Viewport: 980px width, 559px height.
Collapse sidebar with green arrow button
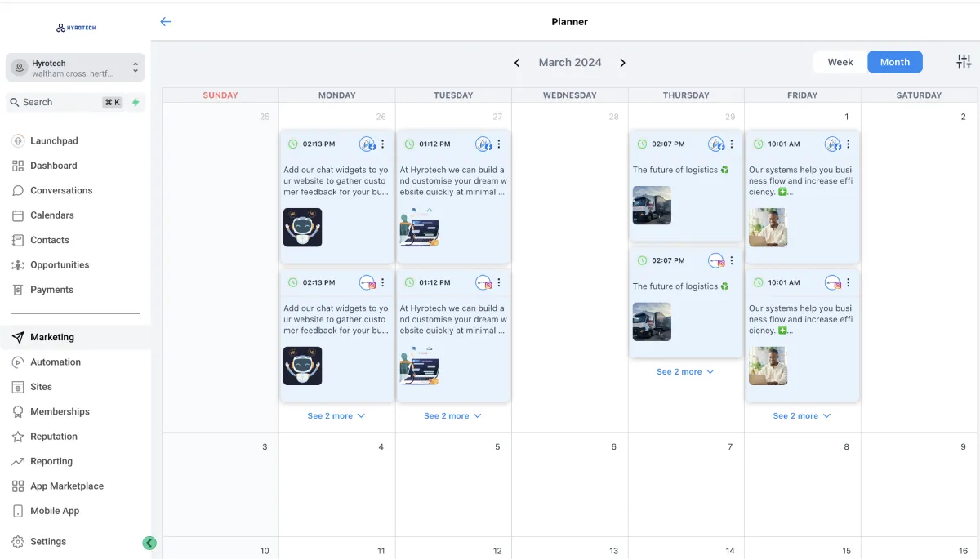[149, 543]
